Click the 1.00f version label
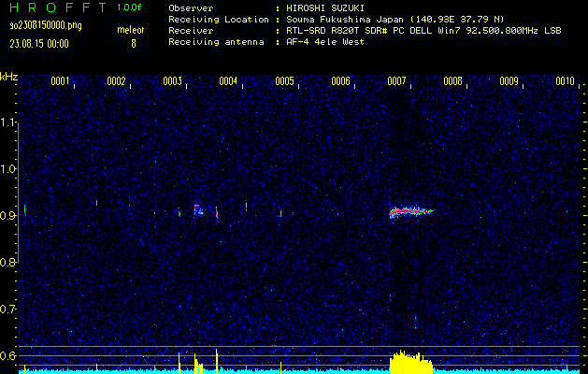The width and height of the screenshot is (588, 374). click(x=130, y=7)
